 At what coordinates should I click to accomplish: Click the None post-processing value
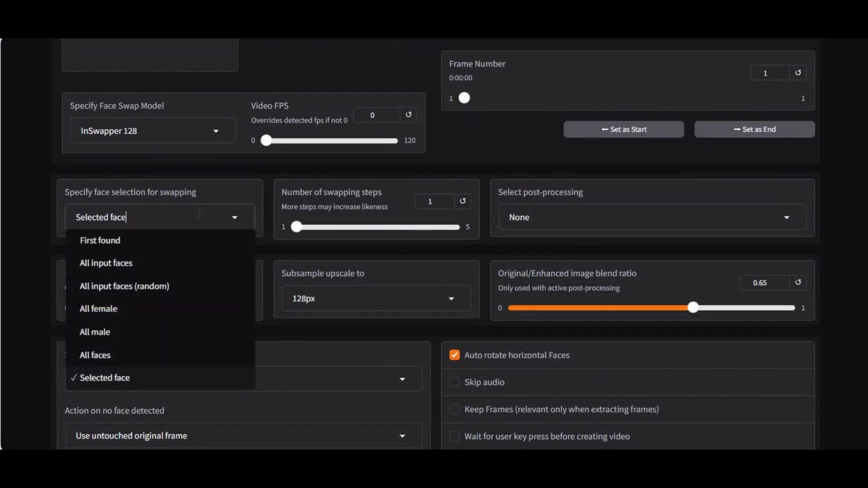pos(519,217)
